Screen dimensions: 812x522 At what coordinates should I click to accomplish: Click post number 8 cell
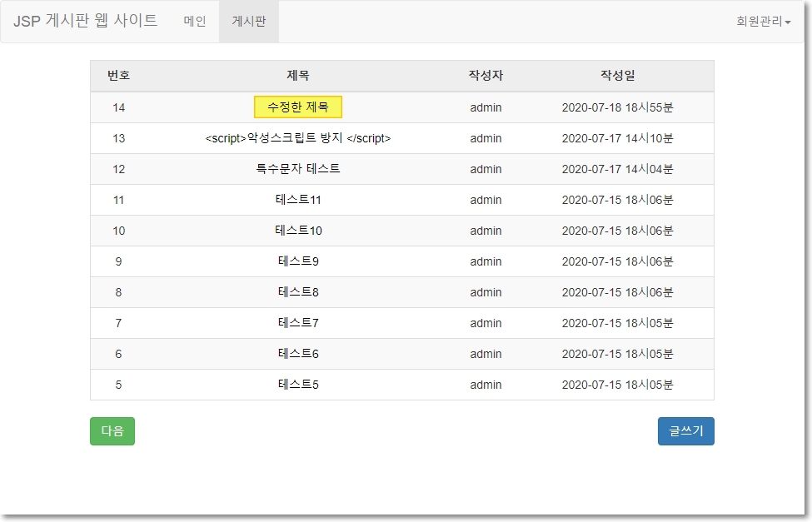click(118, 292)
